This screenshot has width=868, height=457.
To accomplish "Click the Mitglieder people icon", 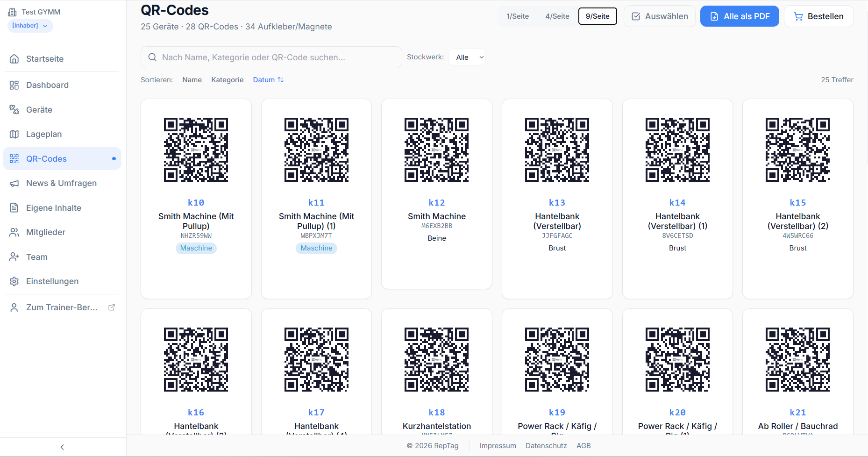I will tap(14, 232).
